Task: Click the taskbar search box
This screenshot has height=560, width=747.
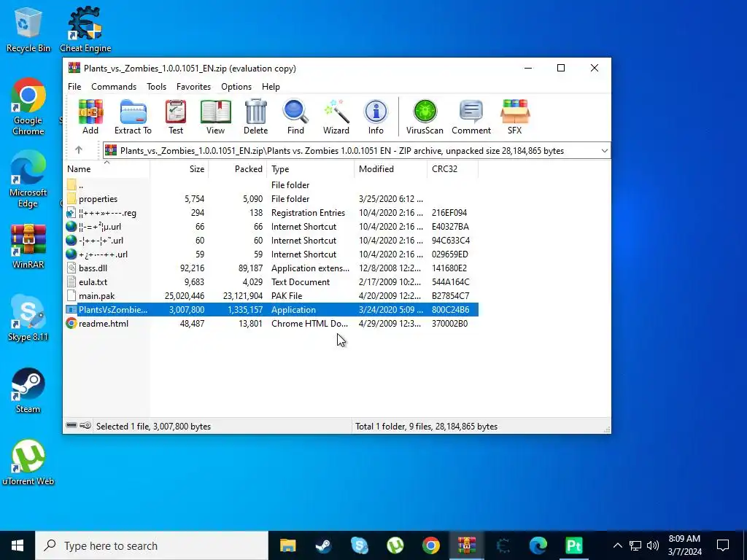Action: pyautogui.click(x=152, y=545)
